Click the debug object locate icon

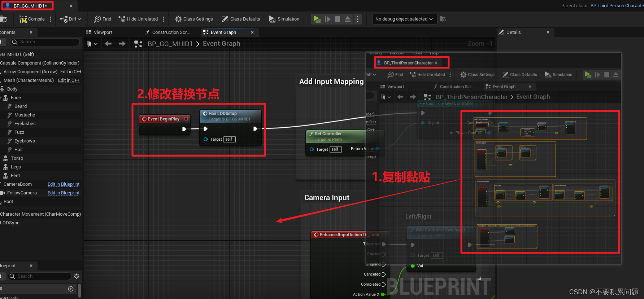pyautogui.click(x=443, y=19)
